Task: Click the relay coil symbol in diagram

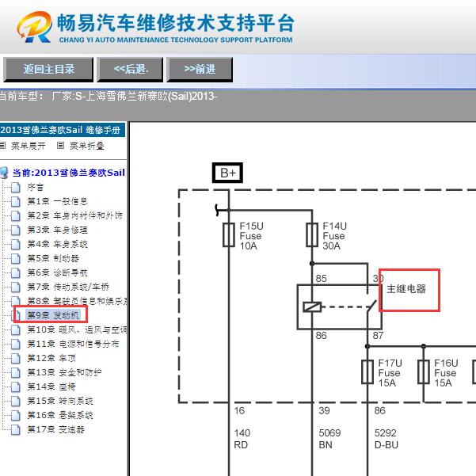Action: click(x=312, y=307)
